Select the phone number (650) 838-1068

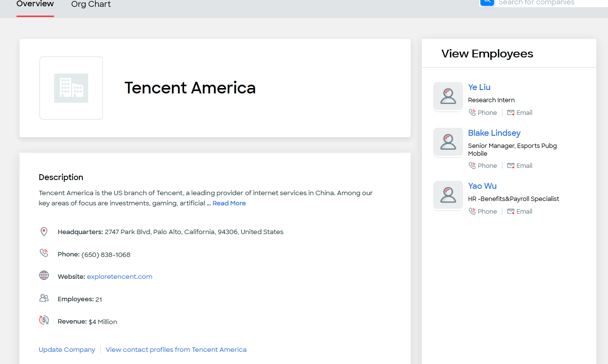pyautogui.click(x=106, y=255)
